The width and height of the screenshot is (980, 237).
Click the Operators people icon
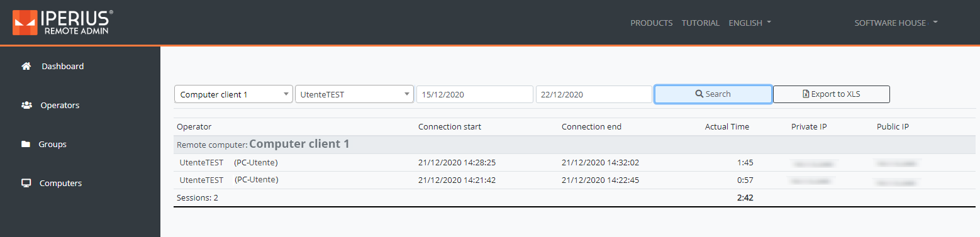(x=26, y=105)
